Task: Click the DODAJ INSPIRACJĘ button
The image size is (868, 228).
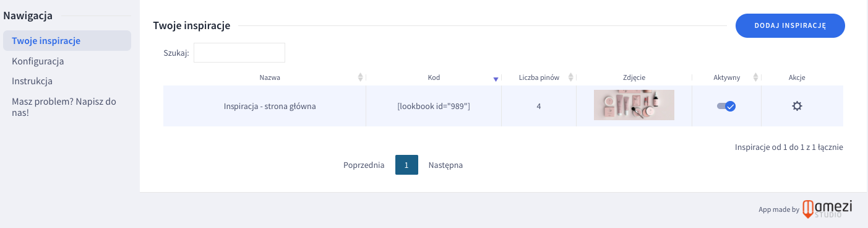Action: [790, 25]
